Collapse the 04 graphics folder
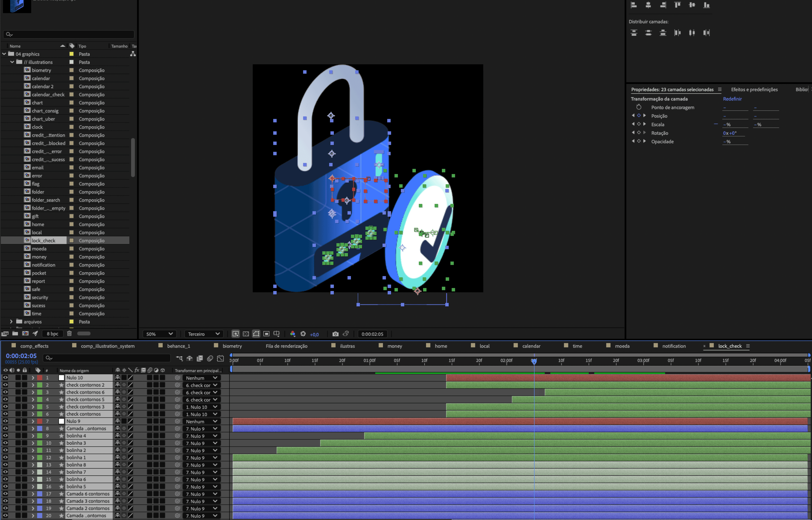 coord(4,54)
